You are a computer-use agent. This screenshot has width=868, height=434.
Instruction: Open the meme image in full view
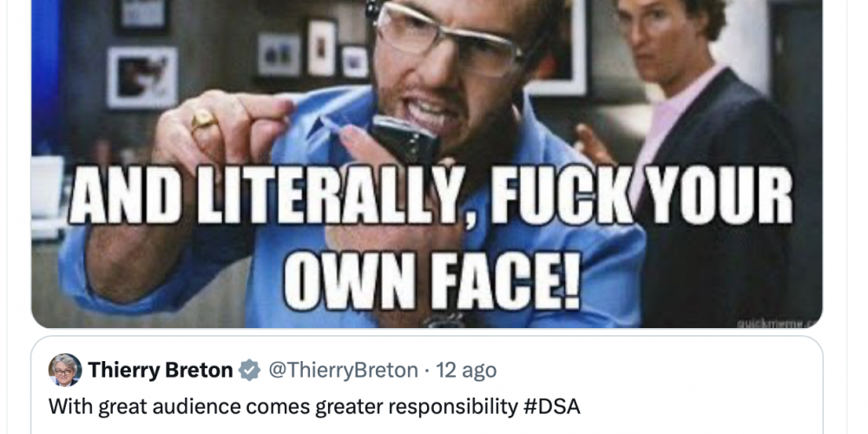(427, 164)
